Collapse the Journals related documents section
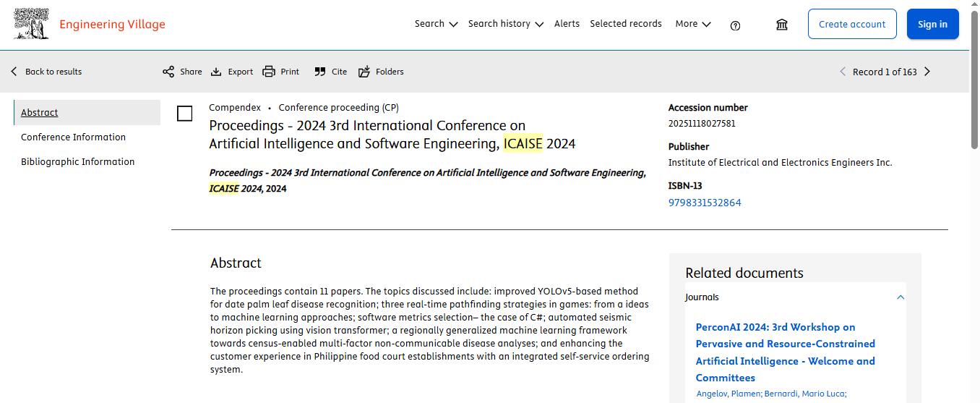The width and height of the screenshot is (980, 403). pyautogui.click(x=901, y=297)
